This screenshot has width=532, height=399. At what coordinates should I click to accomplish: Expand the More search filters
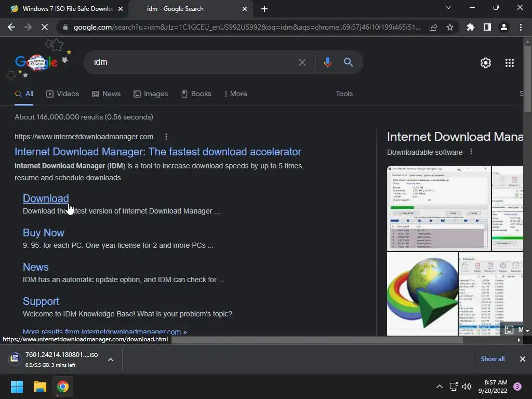tap(235, 94)
